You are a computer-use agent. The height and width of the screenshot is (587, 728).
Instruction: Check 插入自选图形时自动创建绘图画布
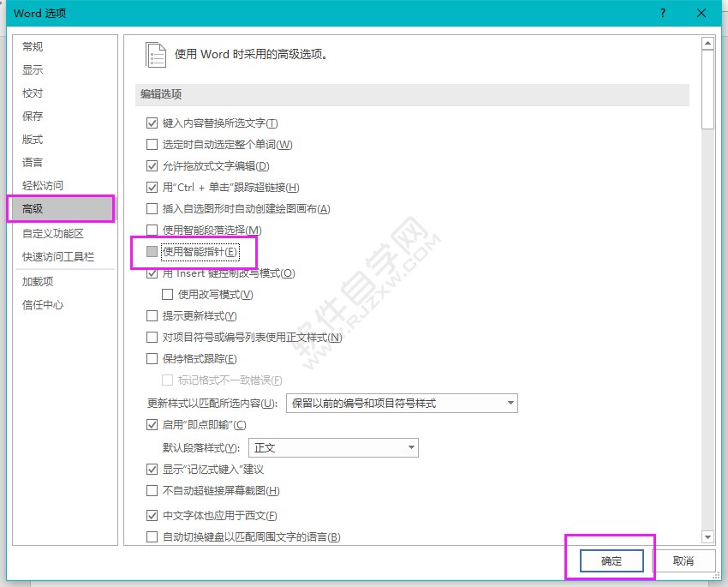tap(152, 208)
